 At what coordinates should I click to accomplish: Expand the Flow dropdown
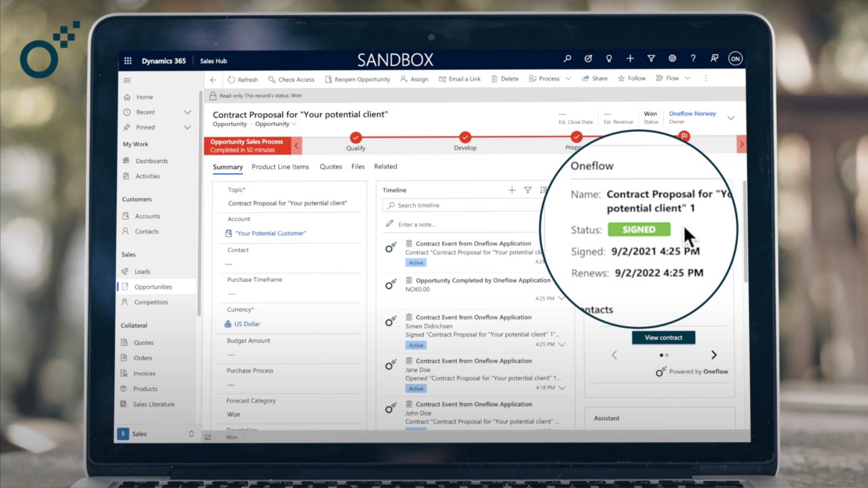tap(688, 79)
